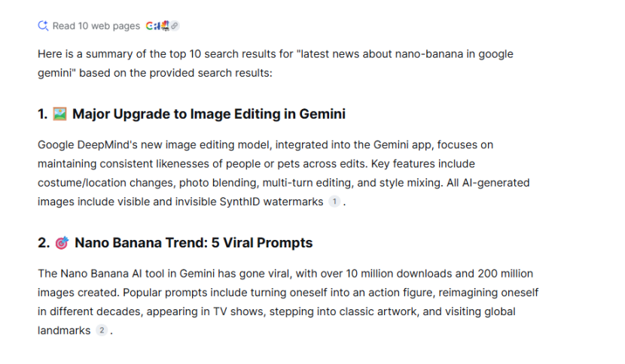625x364 pixels.
Task: Select the "Major Upgrade to Image Editing" heading
Action: tap(209, 114)
